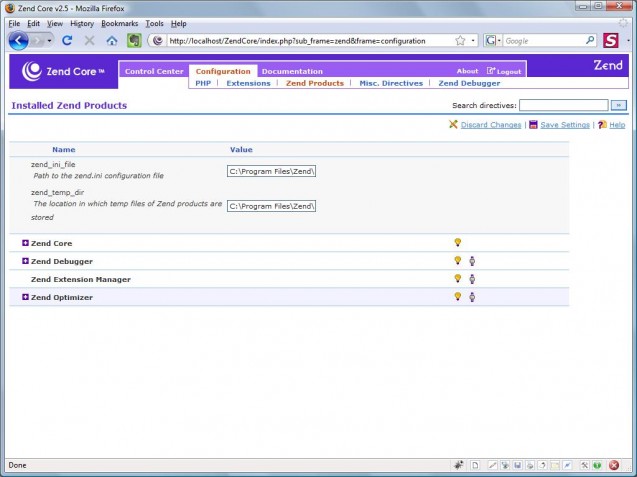Click in the Google search box
Image resolution: width=637 pixels, height=477 pixels.
[x=544, y=41]
